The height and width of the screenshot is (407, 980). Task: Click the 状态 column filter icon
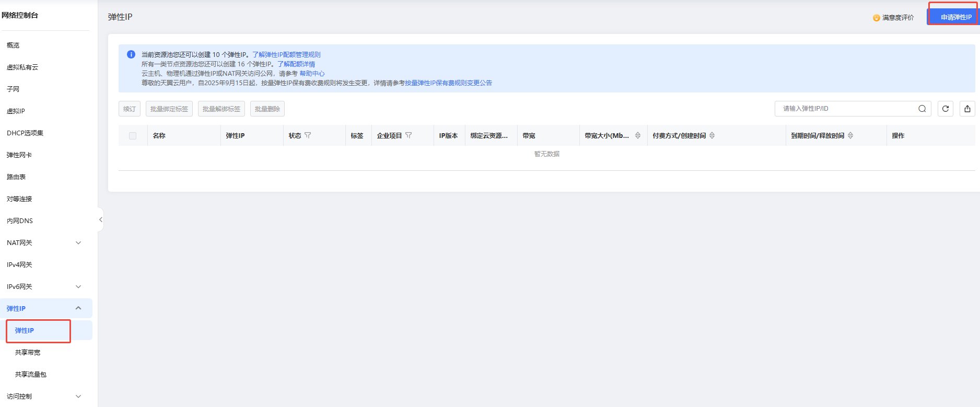(308, 135)
